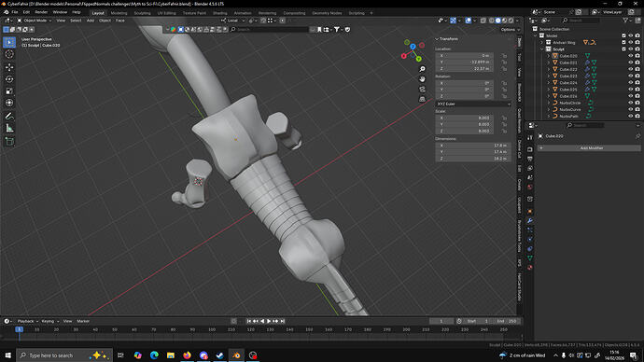Open the Material properties tab icon
Viewport: 644px width, 362px height.
point(530,268)
